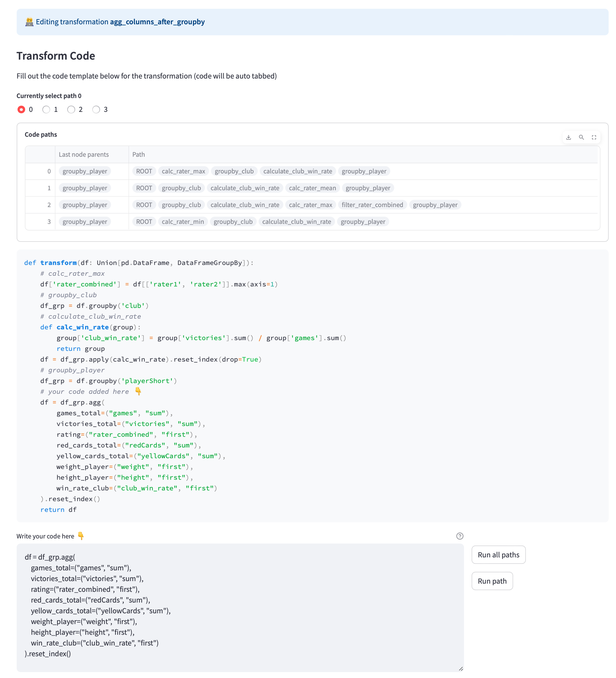Select path 2 radio button
Viewport: 616px width, 678px height.
[71, 109]
